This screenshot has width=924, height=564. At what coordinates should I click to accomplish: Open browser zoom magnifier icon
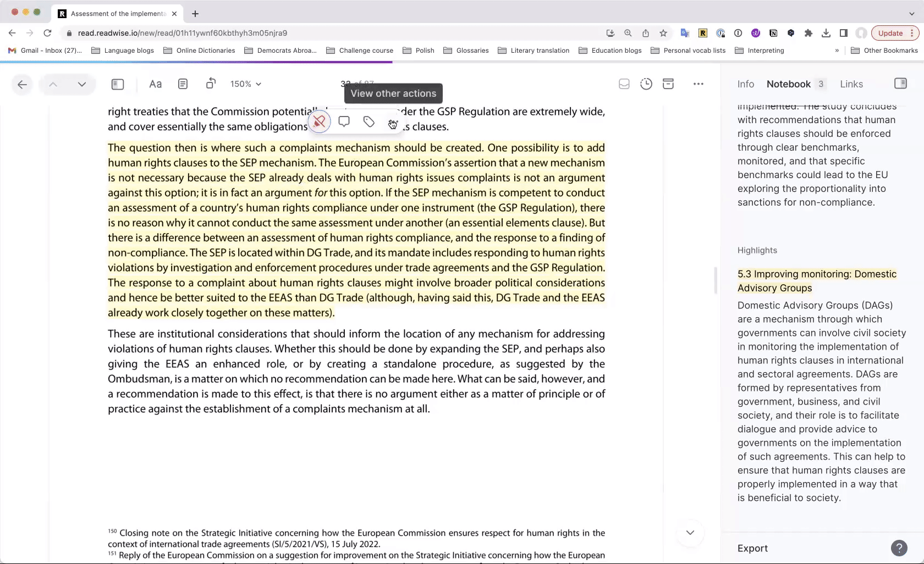(x=628, y=33)
